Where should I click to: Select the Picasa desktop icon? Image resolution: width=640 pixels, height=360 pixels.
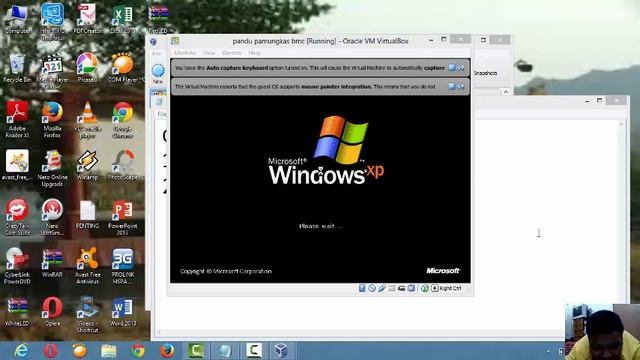click(x=87, y=67)
